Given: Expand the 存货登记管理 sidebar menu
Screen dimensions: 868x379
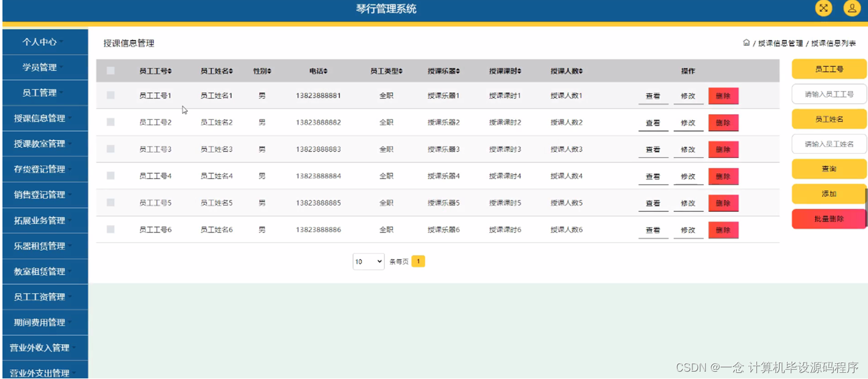Looking at the screenshot, I should [44, 169].
